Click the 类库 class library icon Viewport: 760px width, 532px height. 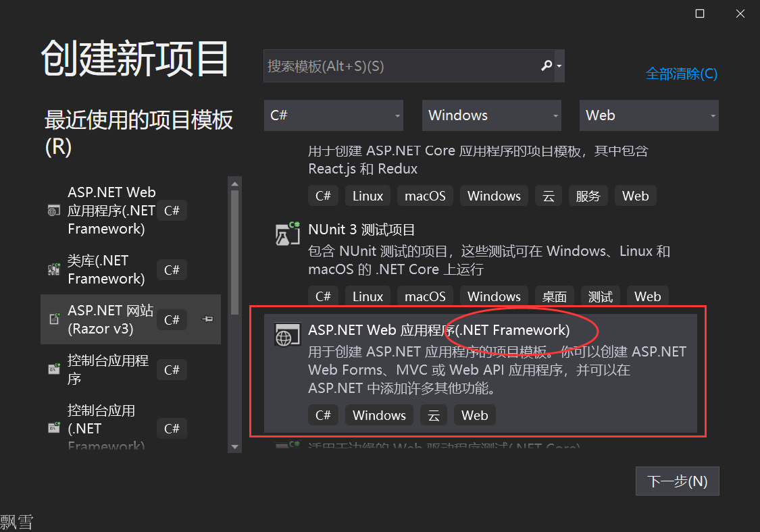point(54,269)
